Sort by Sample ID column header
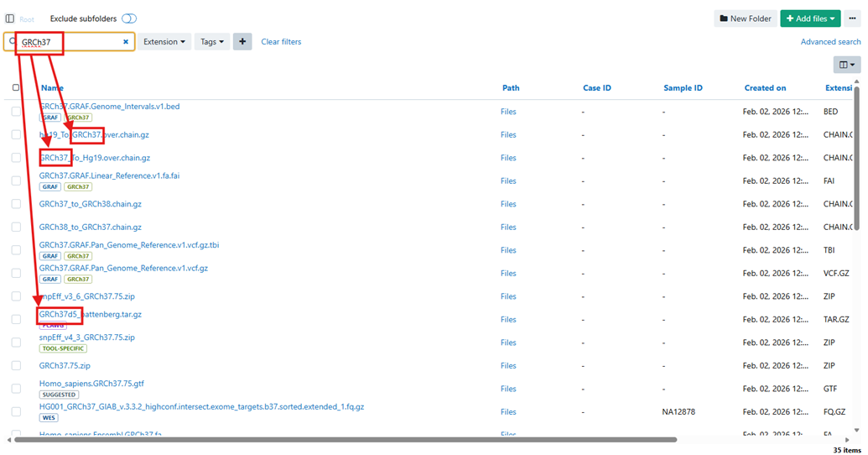This screenshot has width=868, height=455. click(683, 87)
